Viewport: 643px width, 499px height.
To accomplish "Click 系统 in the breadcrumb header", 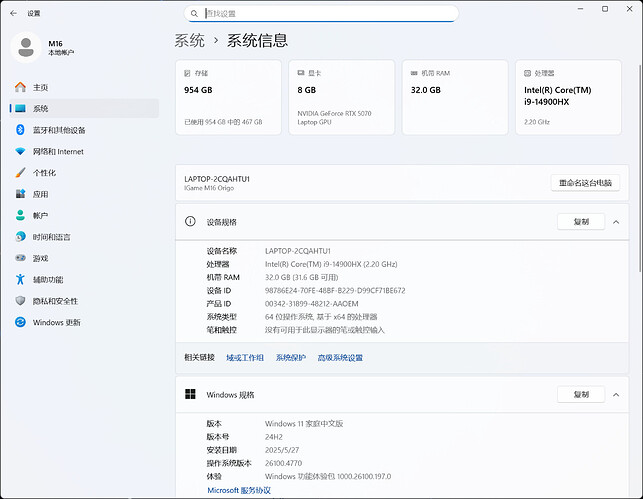I will (190, 41).
